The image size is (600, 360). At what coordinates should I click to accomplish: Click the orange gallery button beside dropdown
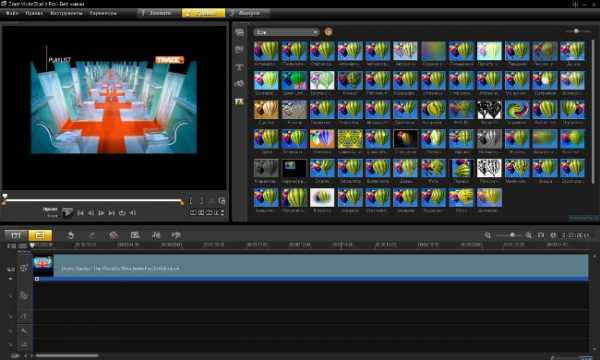point(328,32)
